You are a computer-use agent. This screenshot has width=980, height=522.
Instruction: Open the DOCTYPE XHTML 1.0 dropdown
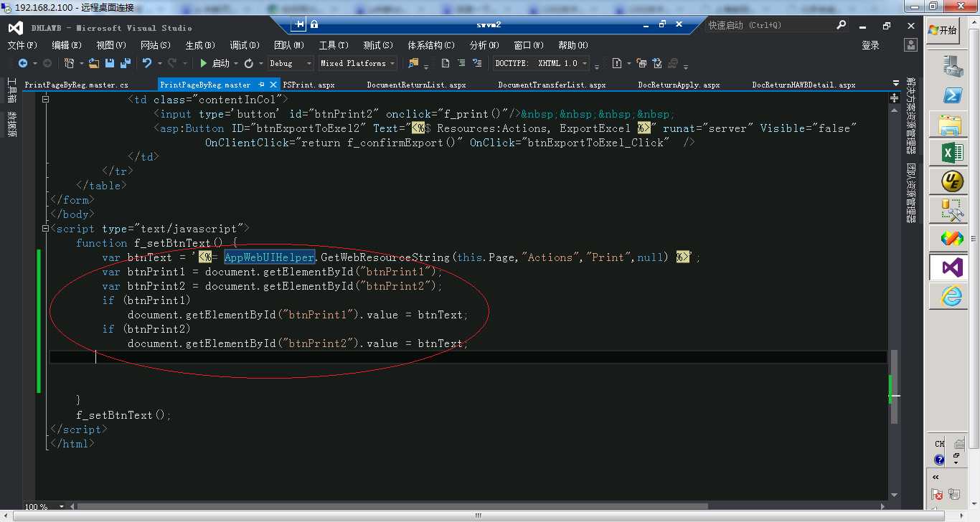pos(542,63)
